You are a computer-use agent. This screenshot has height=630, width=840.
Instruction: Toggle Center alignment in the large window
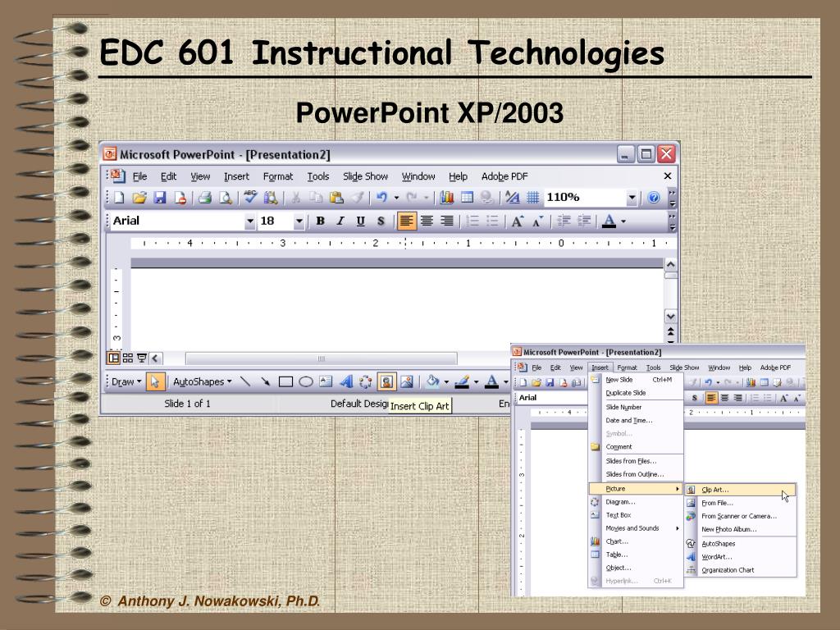[427, 221]
